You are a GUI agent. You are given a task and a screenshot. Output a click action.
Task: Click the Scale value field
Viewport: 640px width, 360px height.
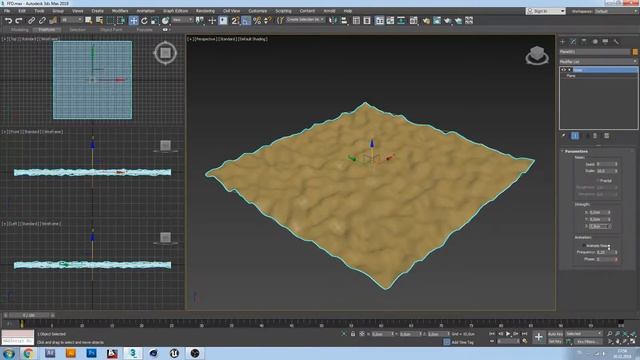(x=605, y=171)
